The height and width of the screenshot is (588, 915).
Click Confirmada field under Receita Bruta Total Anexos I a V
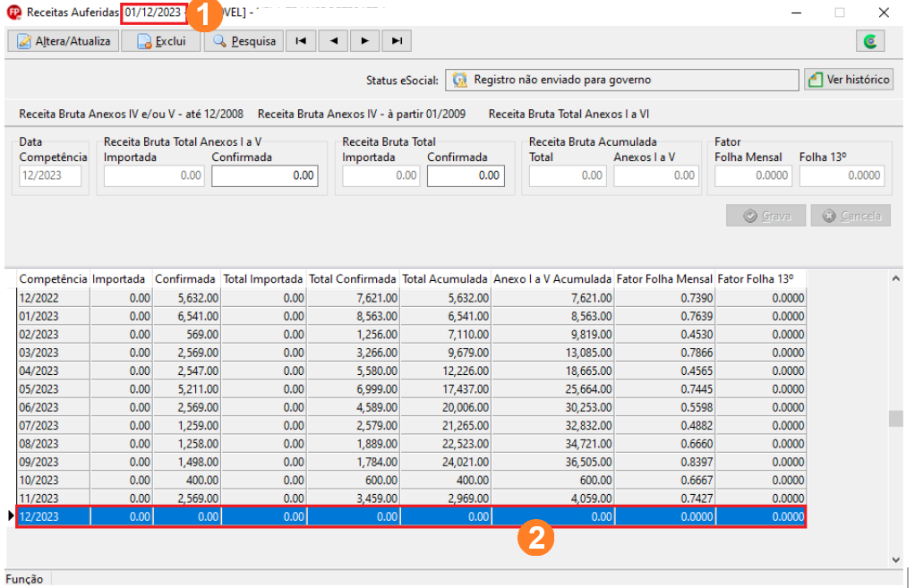pyautogui.click(x=265, y=175)
